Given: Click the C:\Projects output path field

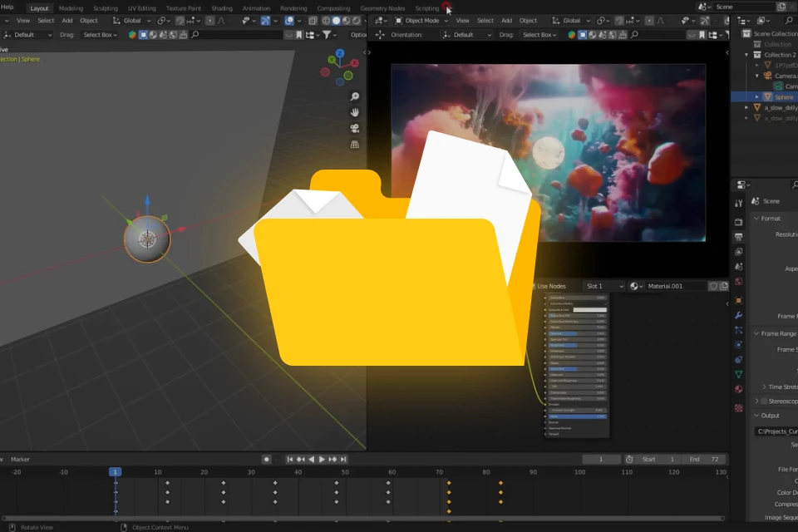Looking at the screenshot, I should 776,431.
